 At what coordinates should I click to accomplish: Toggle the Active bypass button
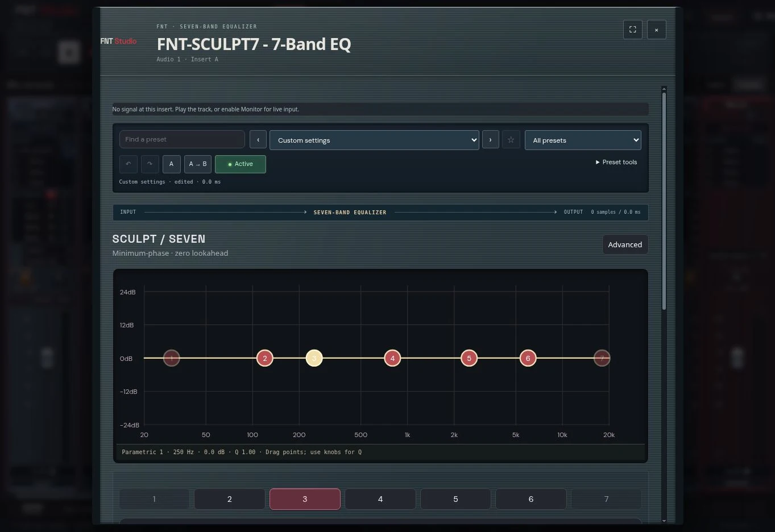tap(241, 164)
